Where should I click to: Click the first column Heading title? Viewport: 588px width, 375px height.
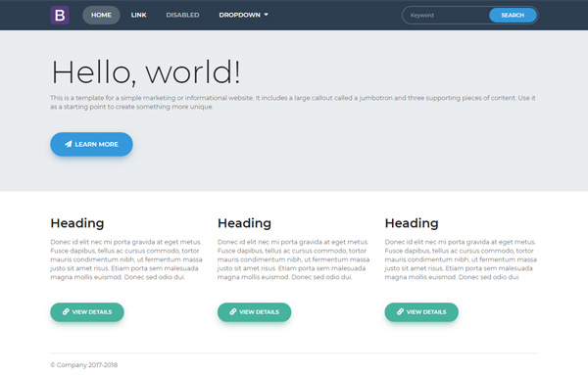(77, 223)
